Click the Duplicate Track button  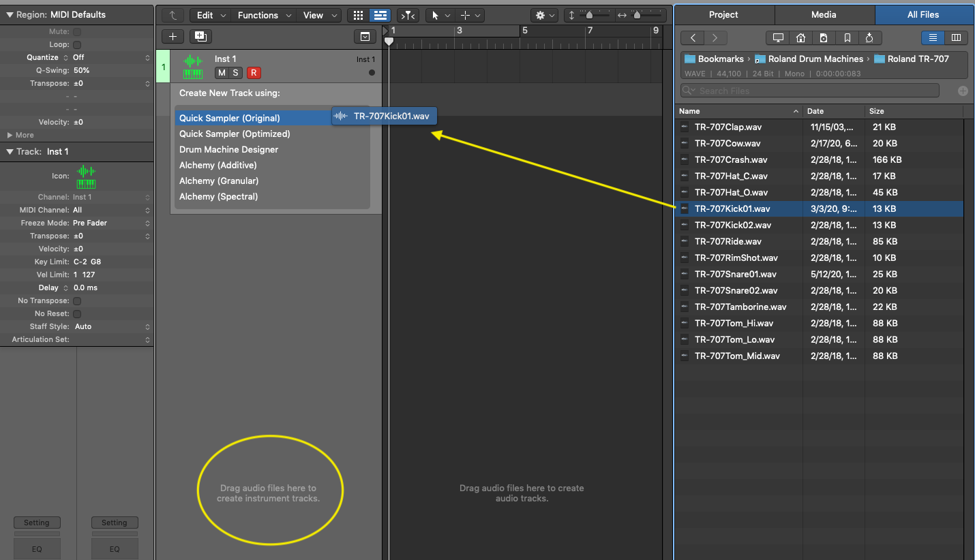click(200, 37)
